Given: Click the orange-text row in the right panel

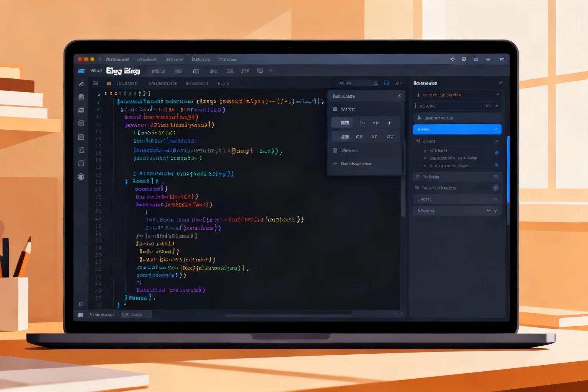Looking at the screenshot, I should point(457,95).
